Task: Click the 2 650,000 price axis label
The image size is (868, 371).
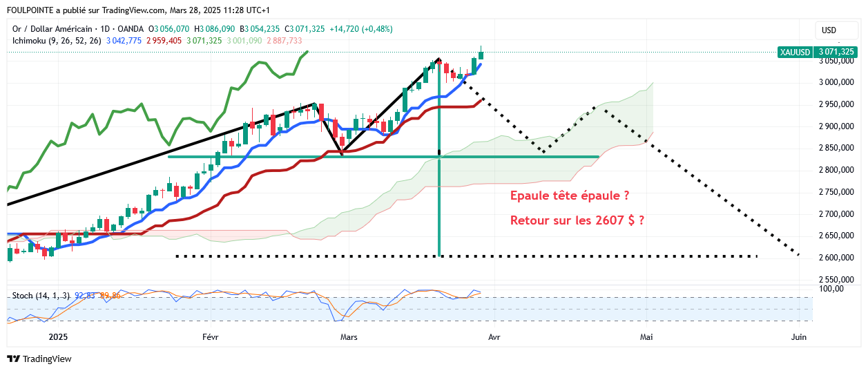Action: 838,236
